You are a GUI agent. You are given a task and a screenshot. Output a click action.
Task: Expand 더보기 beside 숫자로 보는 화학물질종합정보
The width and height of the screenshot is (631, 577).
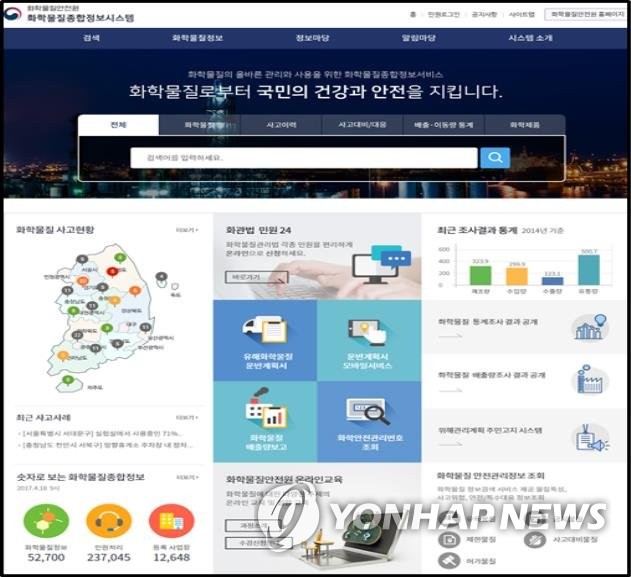(x=186, y=478)
